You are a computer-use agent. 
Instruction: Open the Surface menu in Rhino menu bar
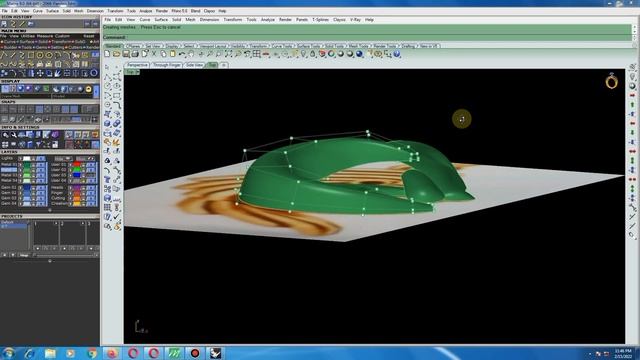[x=161, y=20]
